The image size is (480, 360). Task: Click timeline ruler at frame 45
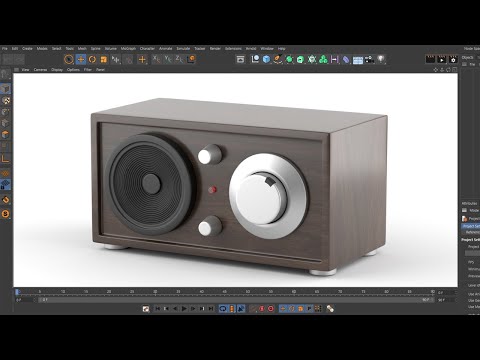pos(224,292)
